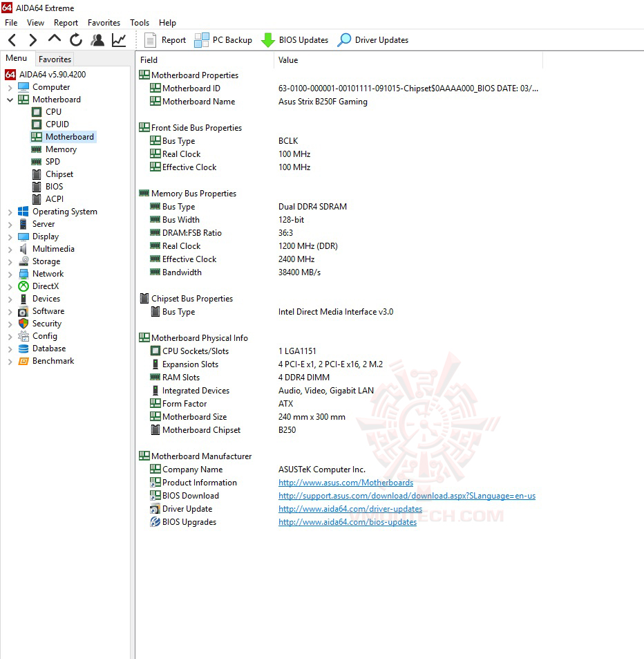Open the File menu

tap(11, 23)
